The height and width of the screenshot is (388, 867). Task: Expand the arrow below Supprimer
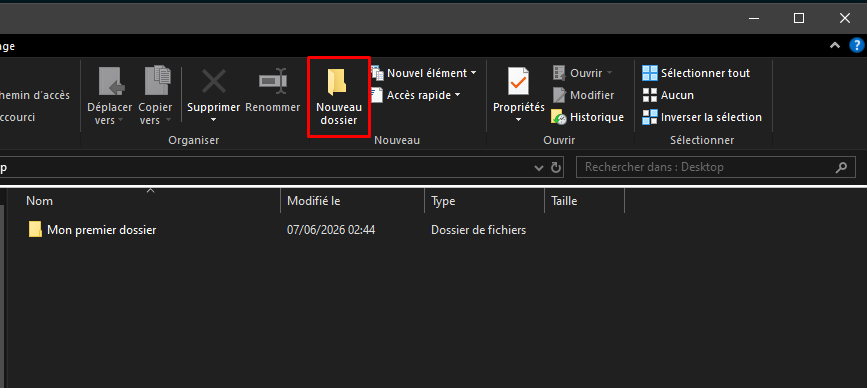coord(213,120)
